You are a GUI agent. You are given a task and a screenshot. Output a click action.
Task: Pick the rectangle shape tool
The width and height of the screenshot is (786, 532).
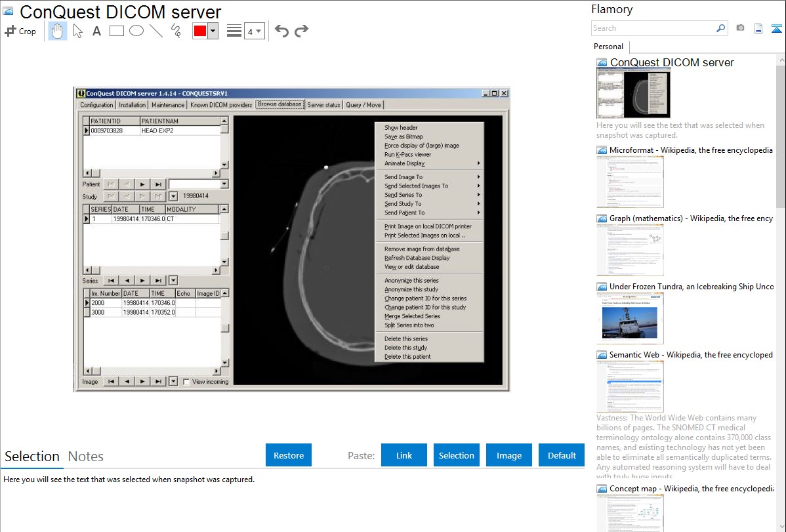point(116,31)
